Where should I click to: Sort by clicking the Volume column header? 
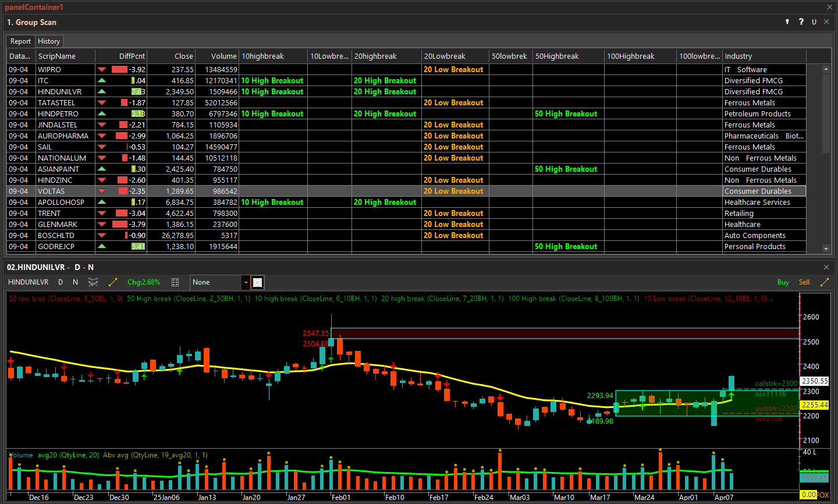point(224,56)
